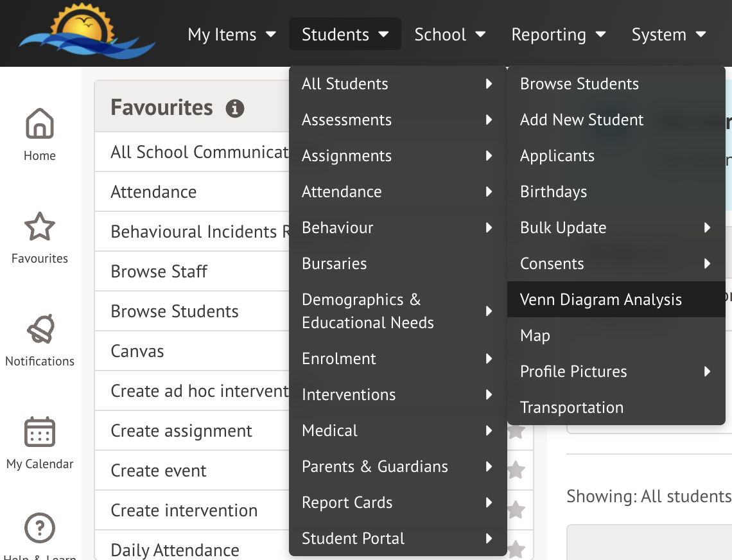Open the My Items menu
Viewport: 732px width, 560px height.
(232, 35)
